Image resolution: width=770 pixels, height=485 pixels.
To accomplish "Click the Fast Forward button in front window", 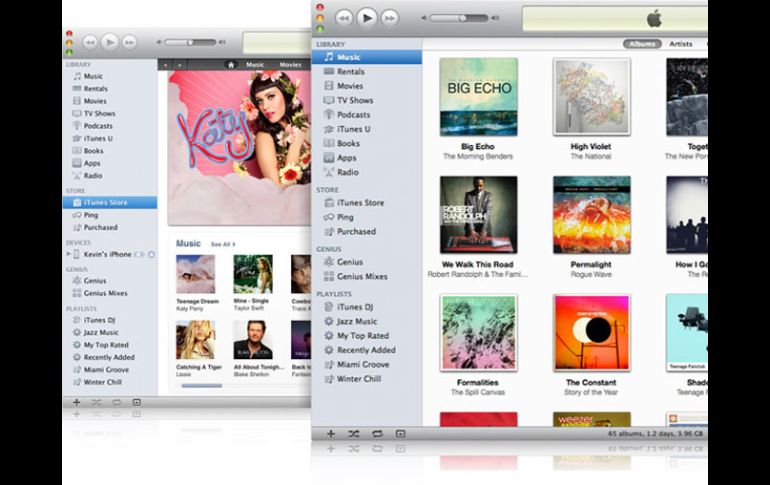I will tap(389, 18).
